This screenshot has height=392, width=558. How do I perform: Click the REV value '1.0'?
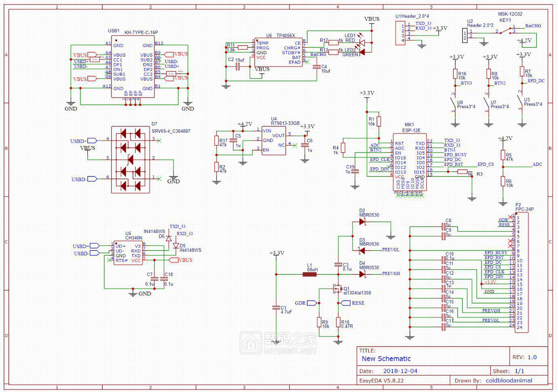532,357
